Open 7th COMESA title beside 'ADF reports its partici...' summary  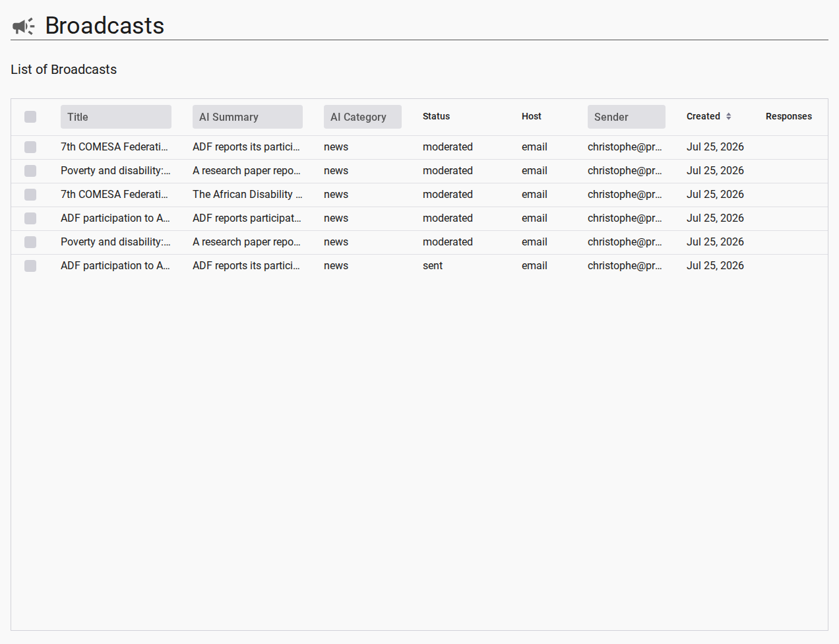[x=114, y=147]
